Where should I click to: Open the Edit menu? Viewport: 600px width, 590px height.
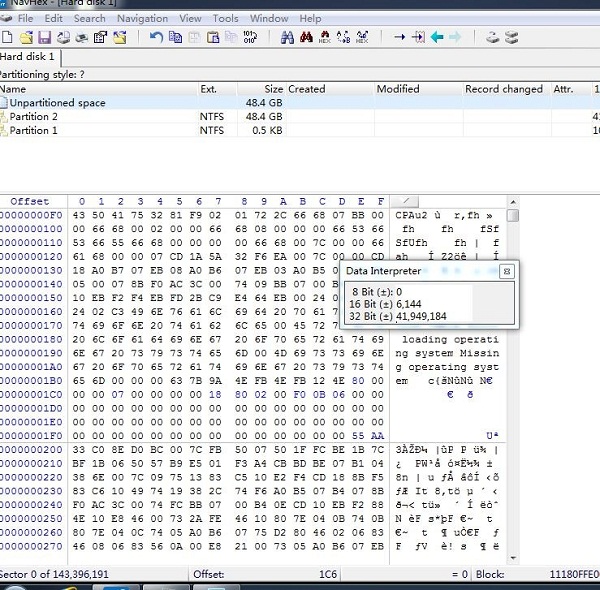(53, 18)
